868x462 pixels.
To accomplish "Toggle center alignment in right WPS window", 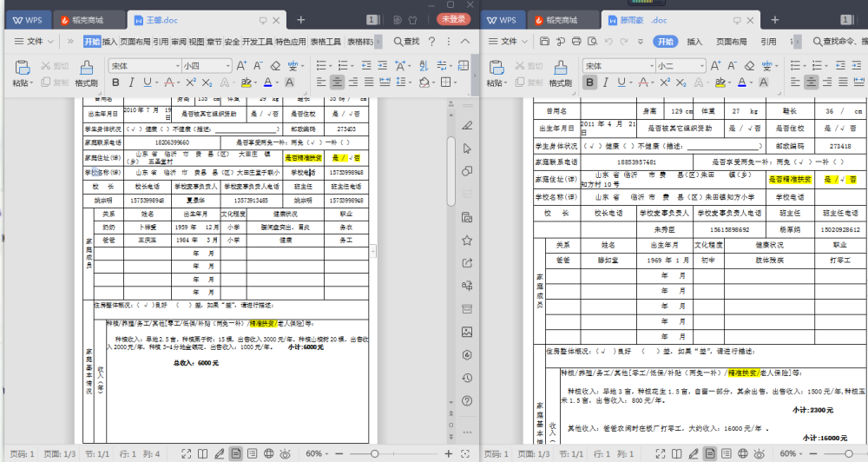I will (x=811, y=82).
